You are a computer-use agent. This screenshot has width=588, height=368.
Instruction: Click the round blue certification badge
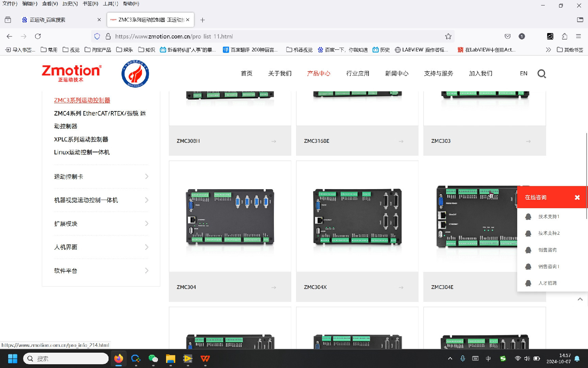tap(135, 74)
